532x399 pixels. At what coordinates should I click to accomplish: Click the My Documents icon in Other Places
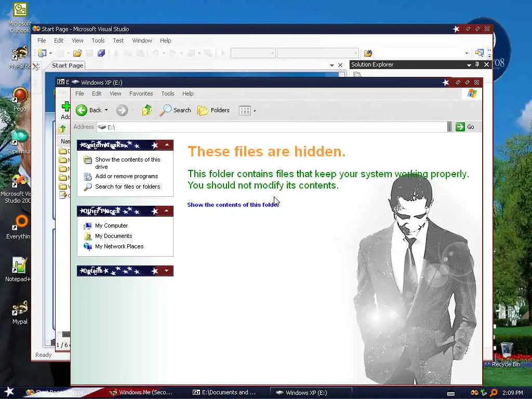[x=88, y=236]
